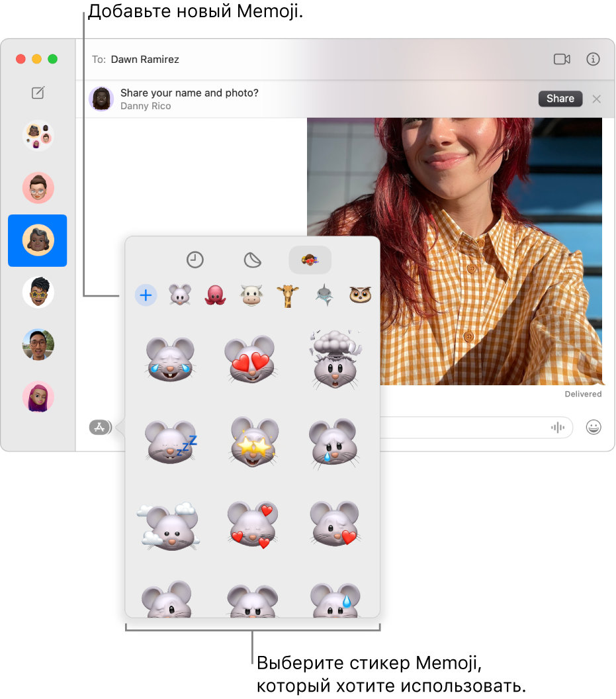The image size is (616, 699).
Task: Pick the owl Memoji character
Action: 360,295
